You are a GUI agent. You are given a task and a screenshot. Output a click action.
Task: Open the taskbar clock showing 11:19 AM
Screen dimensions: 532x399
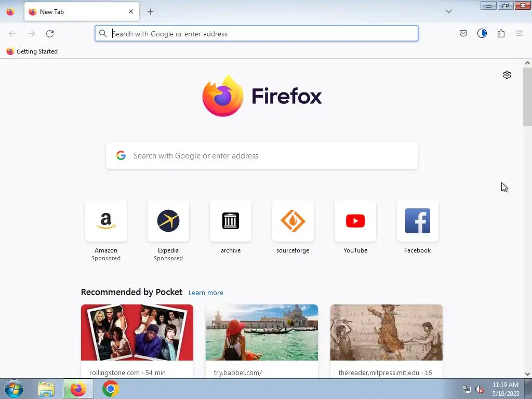point(506,389)
